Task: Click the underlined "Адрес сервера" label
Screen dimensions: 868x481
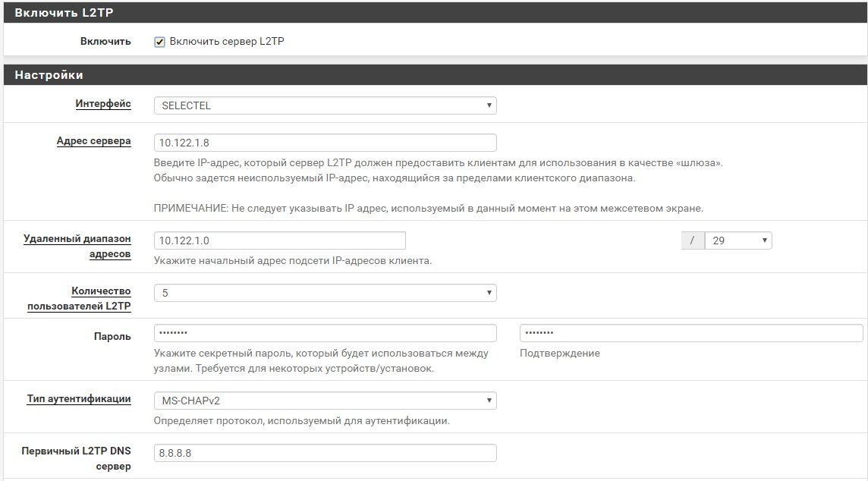Action: pos(93,141)
